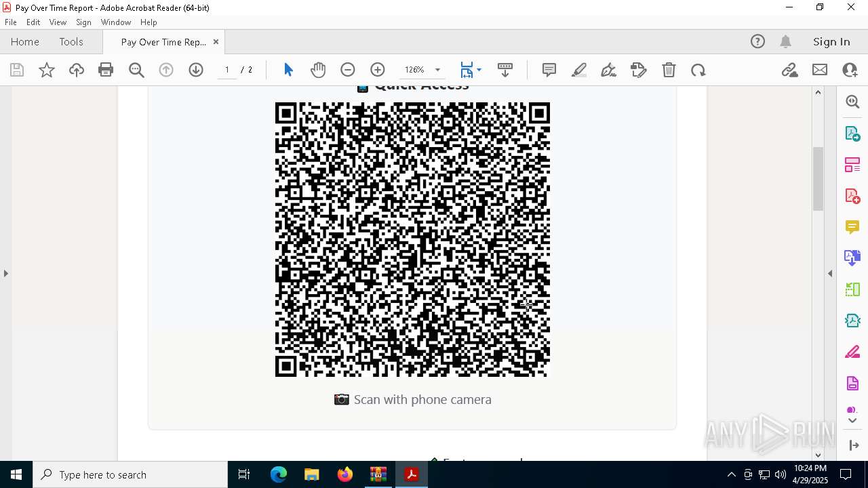Switch to the Tools tab
Image resolution: width=868 pixels, height=488 pixels.
point(71,42)
